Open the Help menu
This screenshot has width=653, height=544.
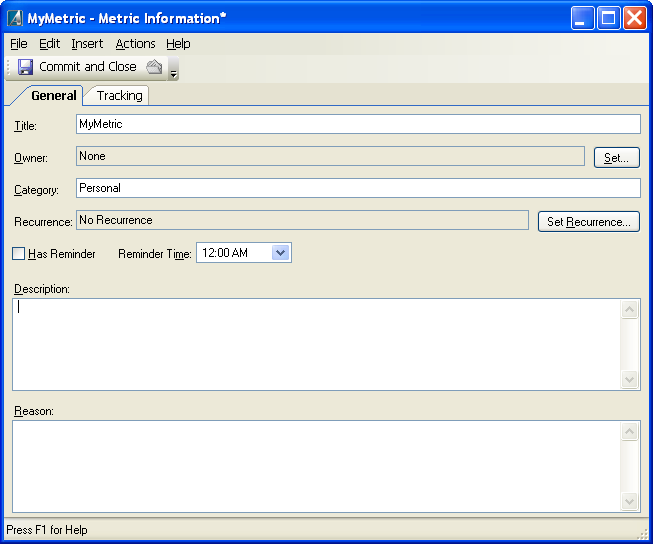[178, 44]
